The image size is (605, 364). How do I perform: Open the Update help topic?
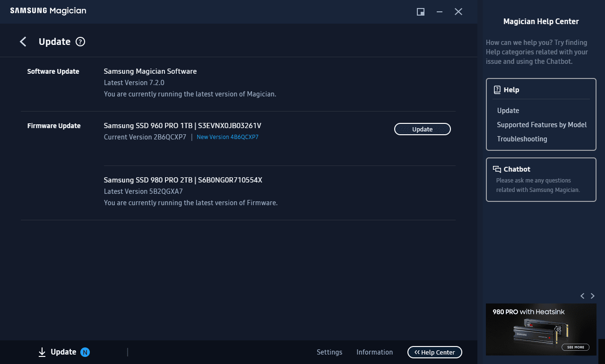click(x=508, y=110)
